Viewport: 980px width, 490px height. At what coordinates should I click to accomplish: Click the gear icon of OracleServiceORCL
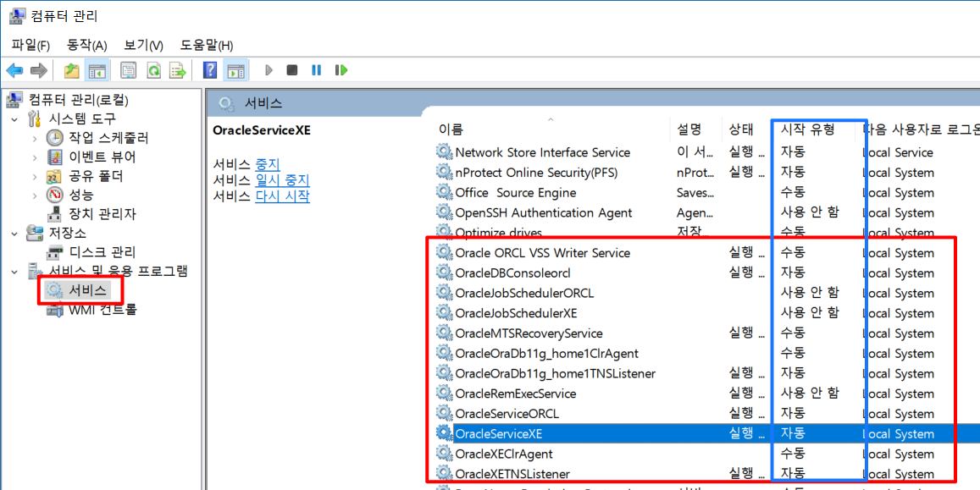[x=444, y=413]
